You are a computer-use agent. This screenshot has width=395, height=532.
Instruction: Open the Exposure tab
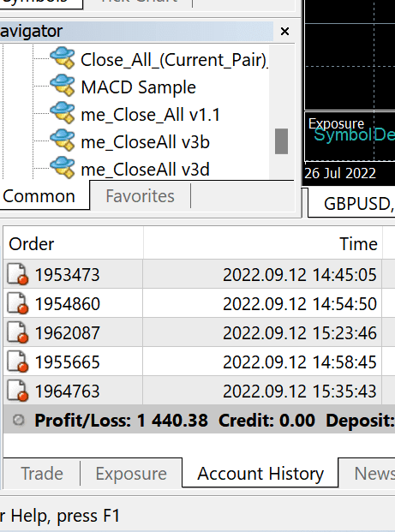pyautogui.click(x=131, y=473)
